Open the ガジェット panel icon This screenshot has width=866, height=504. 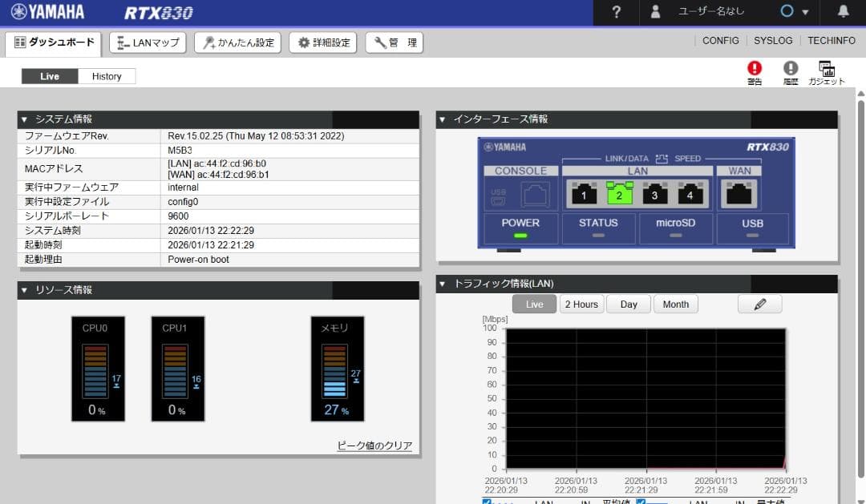point(827,71)
